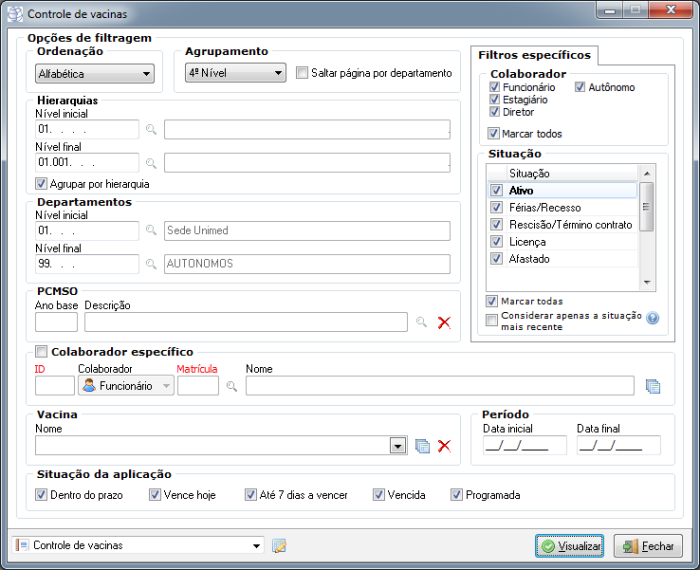The width and height of the screenshot is (700, 570).
Task: Enable Saltar página por departamento checkbox
Action: click(x=304, y=73)
